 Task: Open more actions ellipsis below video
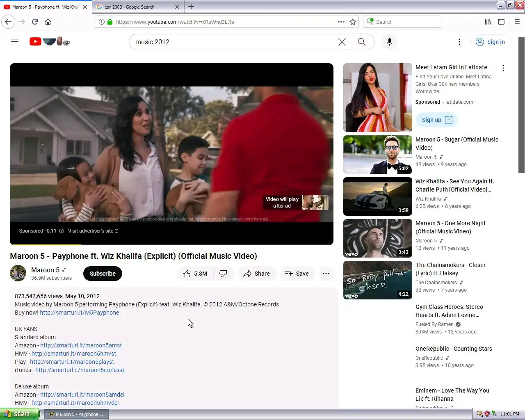click(326, 274)
